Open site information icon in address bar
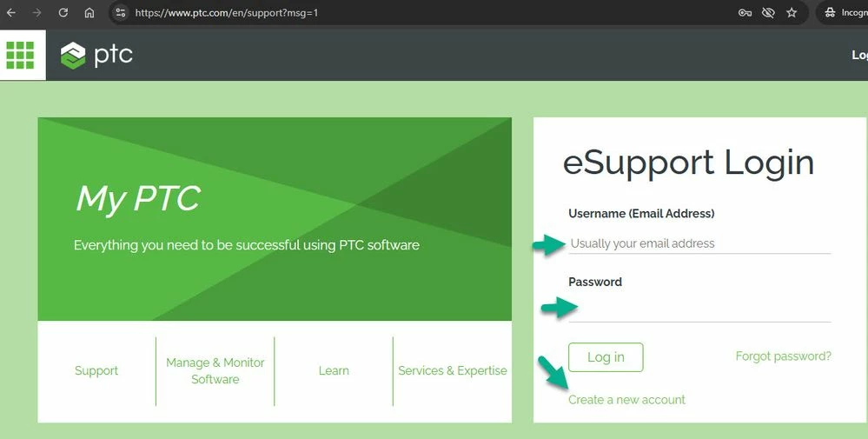Viewport: 868px width, 439px height. click(x=121, y=12)
